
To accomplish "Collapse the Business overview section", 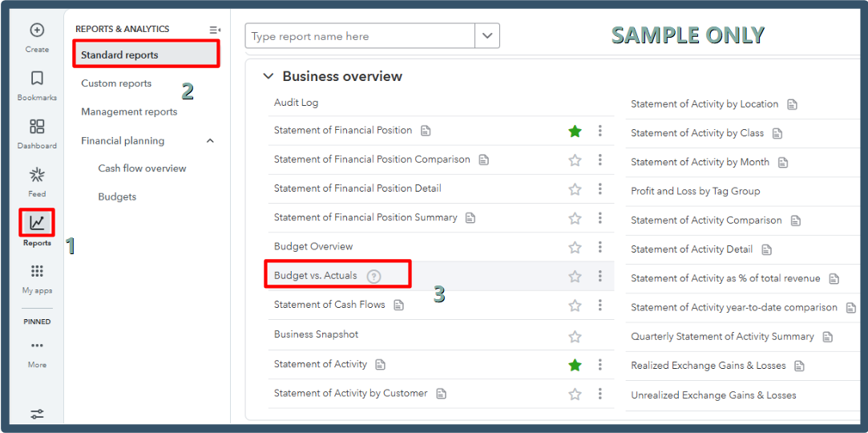I will pos(268,77).
